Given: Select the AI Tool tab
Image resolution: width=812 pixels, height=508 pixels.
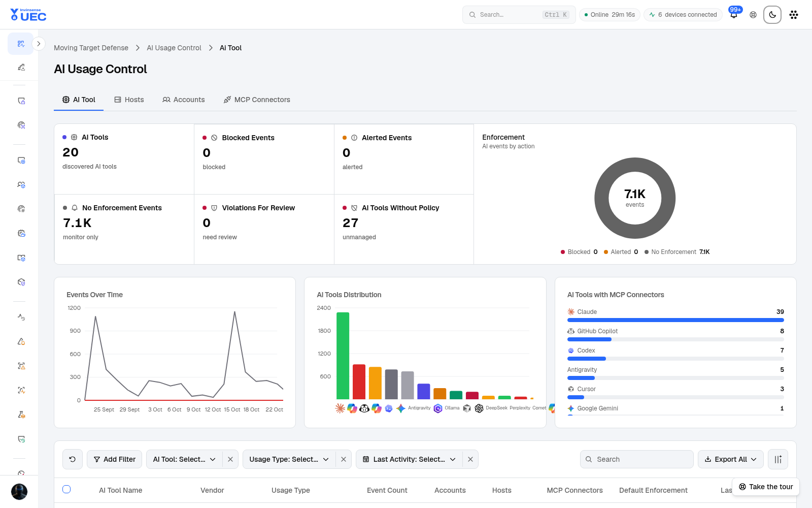Looking at the screenshot, I should tap(79, 100).
